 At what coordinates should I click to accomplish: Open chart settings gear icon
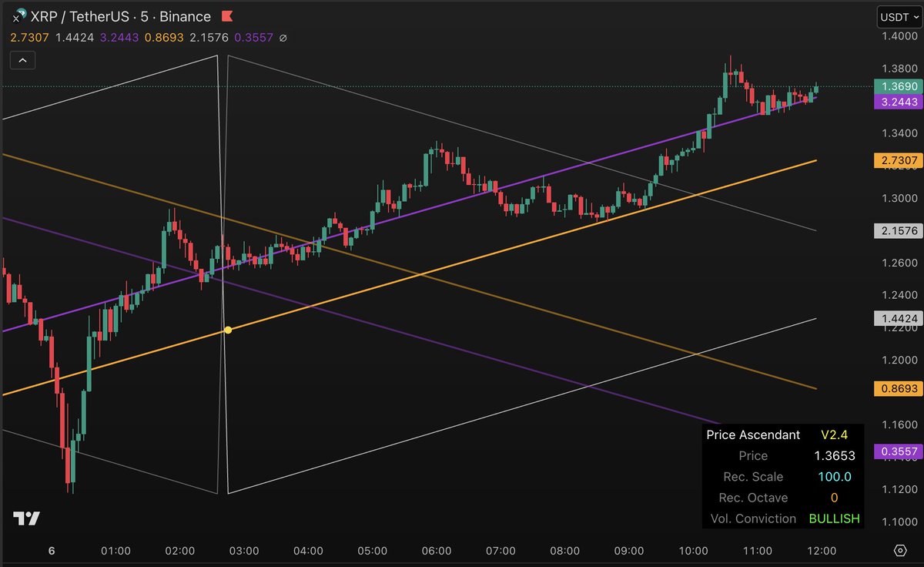click(x=900, y=551)
